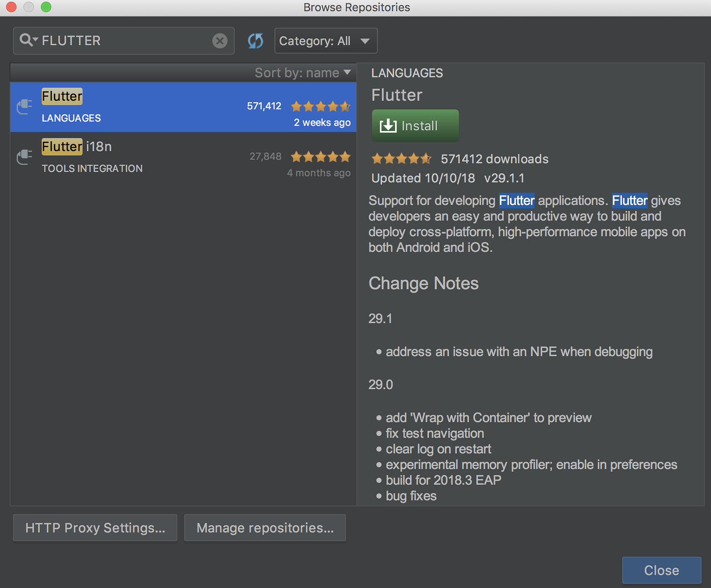Focus the plugin search field
The image size is (711, 588).
(124, 41)
